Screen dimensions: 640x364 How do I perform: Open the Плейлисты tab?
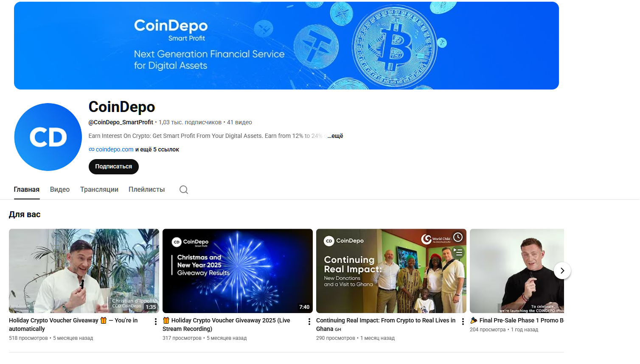coord(147,190)
